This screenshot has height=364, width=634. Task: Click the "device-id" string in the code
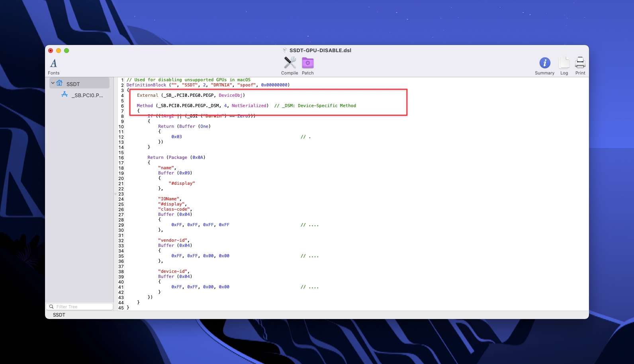click(174, 271)
